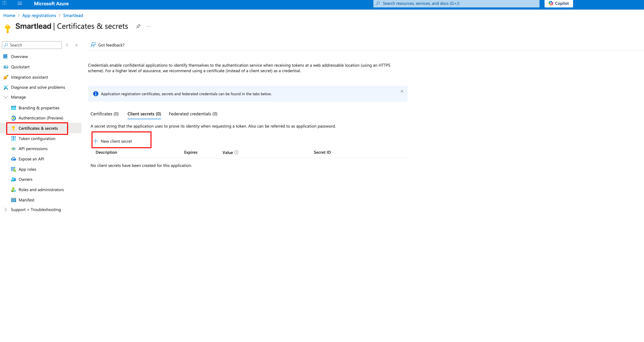Click the large key icon beside title
The image size is (644, 342).
pyautogui.click(x=7, y=29)
